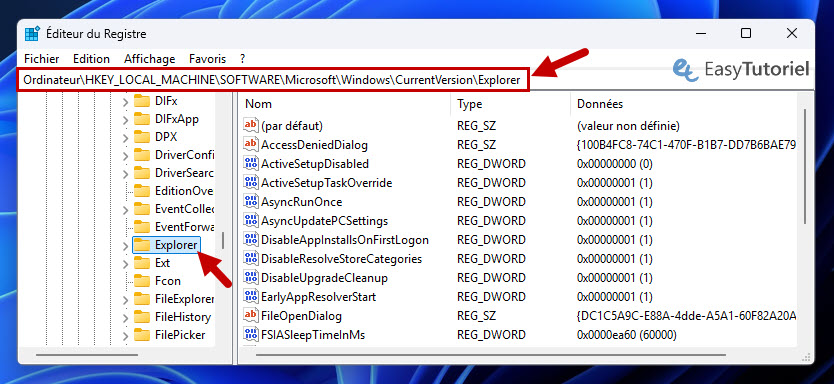The image size is (834, 384).
Task: Click the DIFxApp folder icon
Action: 141,119
